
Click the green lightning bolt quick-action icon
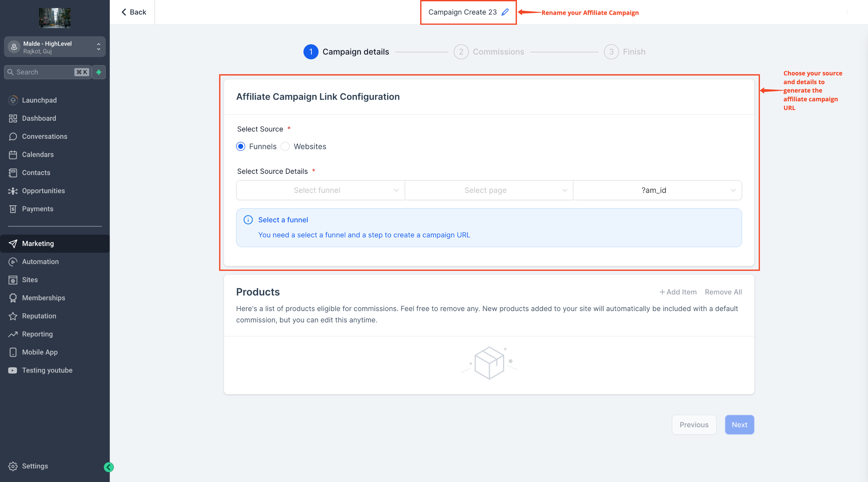[x=99, y=72]
